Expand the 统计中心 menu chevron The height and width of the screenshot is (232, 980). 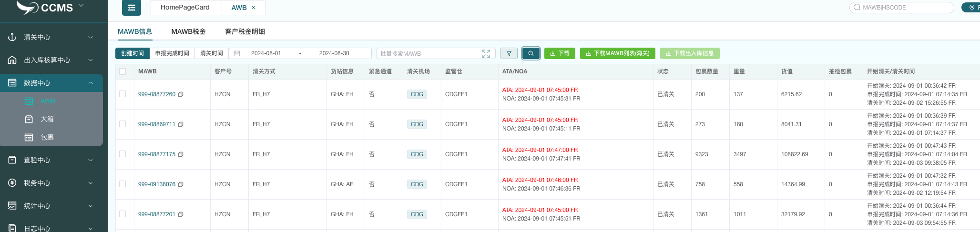click(x=91, y=206)
